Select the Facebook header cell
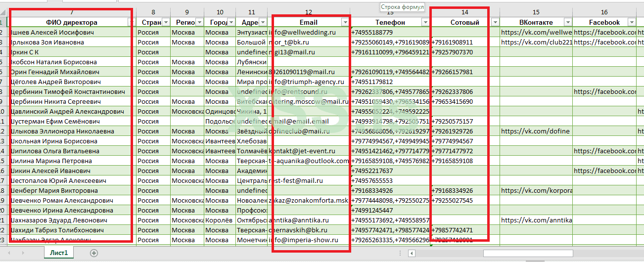The height and width of the screenshot is (262, 644). click(604, 22)
